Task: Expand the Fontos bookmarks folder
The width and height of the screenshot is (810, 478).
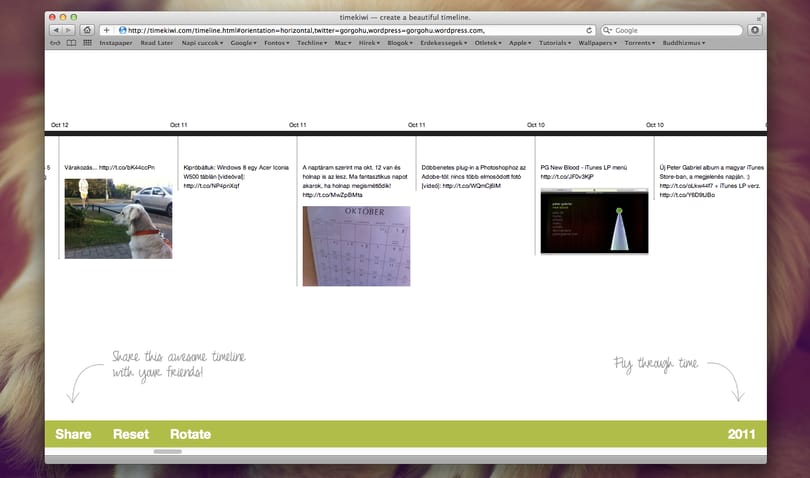Action: point(276,43)
